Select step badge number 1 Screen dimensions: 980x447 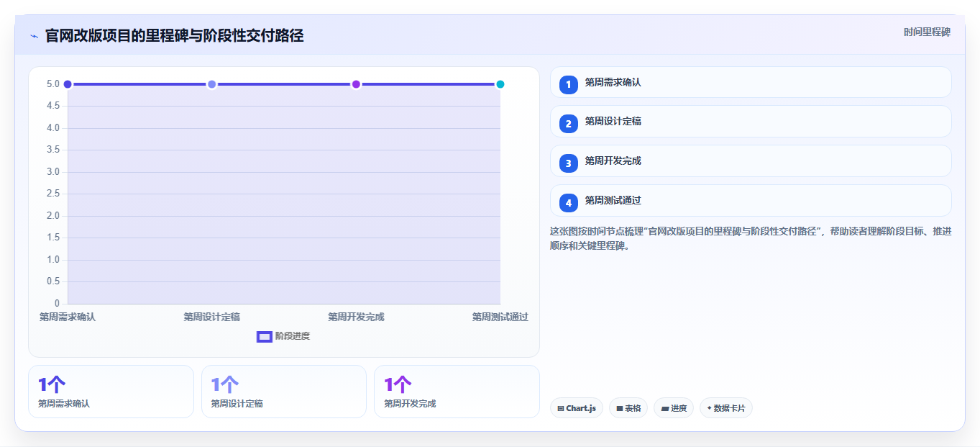[569, 84]
